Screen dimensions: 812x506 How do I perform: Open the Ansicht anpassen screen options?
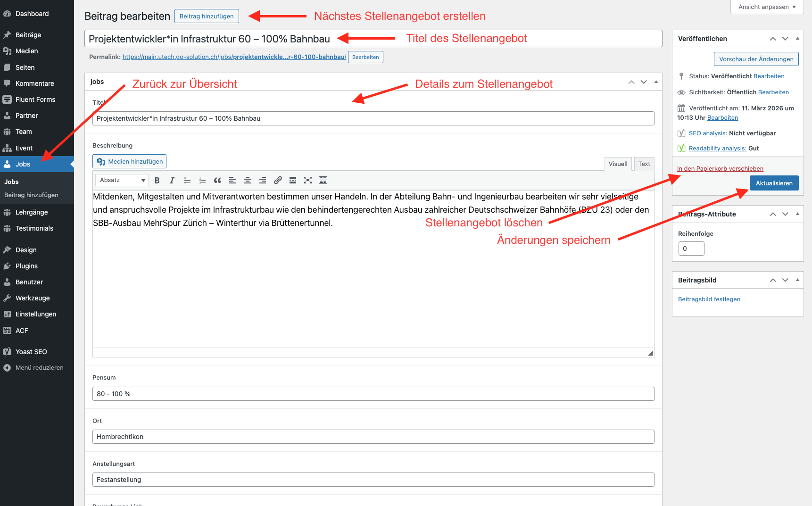coord(767,7)
